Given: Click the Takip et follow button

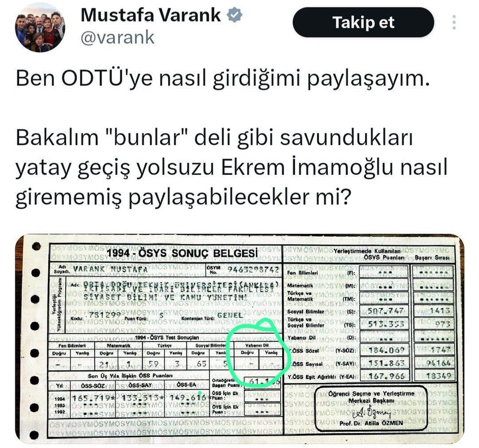Looking at the screenshot, I should [x=363, y=23].
